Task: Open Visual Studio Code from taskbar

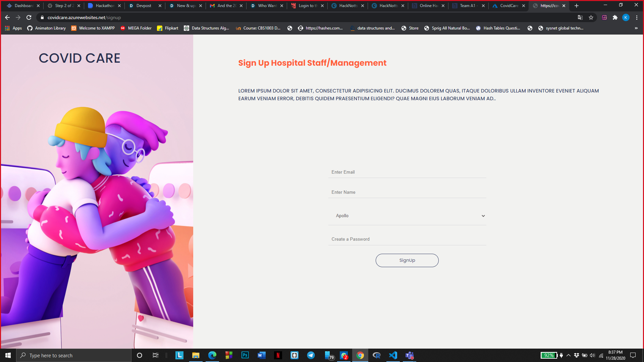Action: tap(393, 355)
